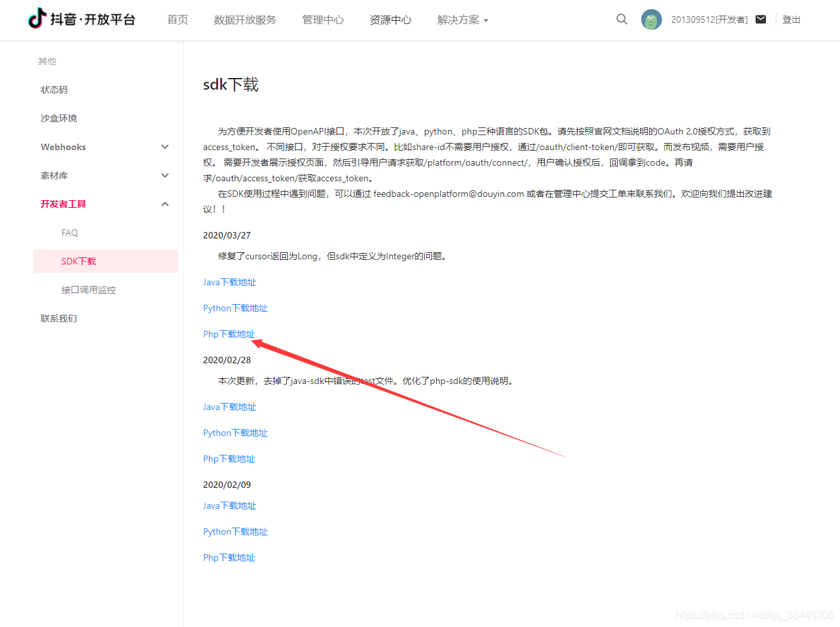Download the 2020/03/27 Java SDK

pos(229,281)
